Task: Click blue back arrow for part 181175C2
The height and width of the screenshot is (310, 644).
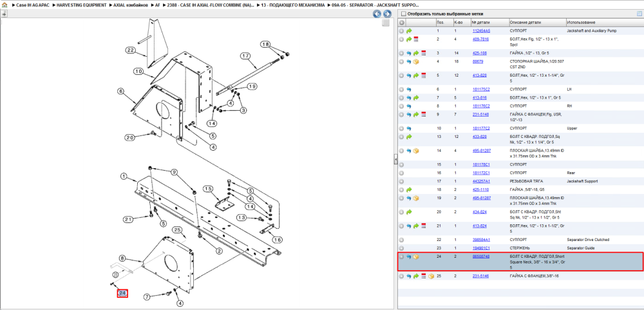Action: click(409, 89)
